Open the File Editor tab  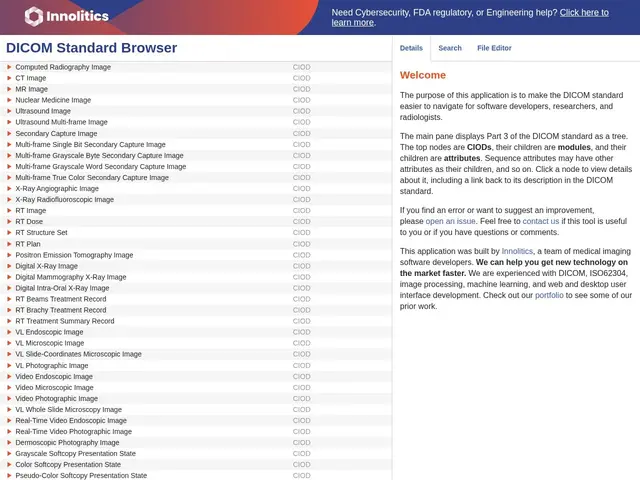click(494, 48)
